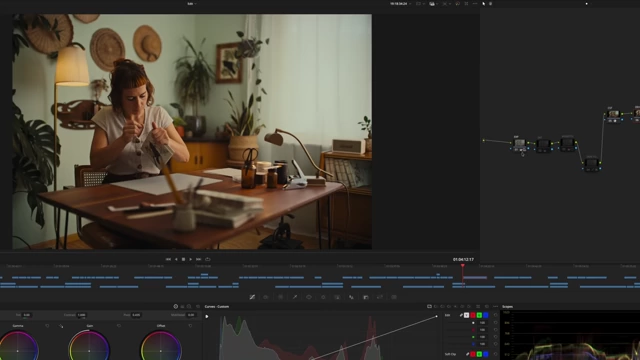Toggle the Soft Clip blue channel
Screen dimensions: 640x360
(x=486, y=354)
